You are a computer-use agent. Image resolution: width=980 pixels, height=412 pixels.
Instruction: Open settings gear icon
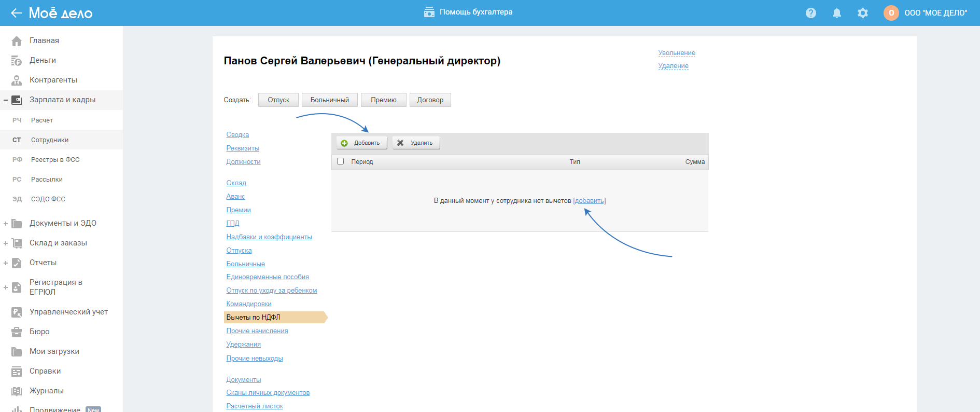click(863, 13)
